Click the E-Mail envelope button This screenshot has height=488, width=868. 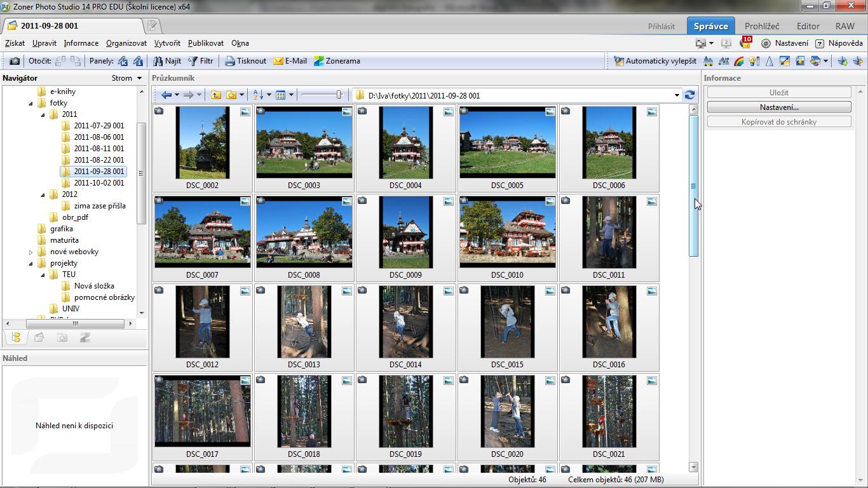[x=290, y=61]
